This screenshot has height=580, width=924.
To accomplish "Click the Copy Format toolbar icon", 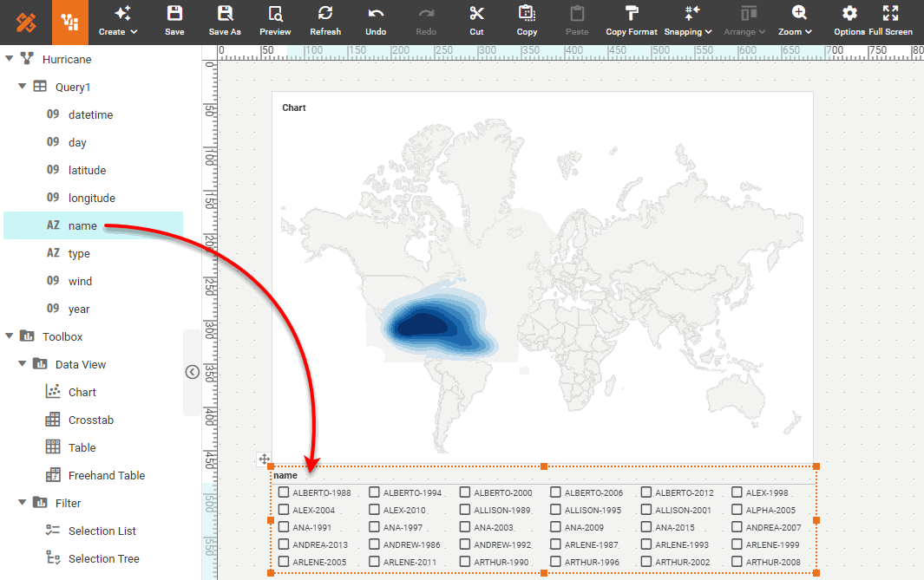I will point(631,21).
